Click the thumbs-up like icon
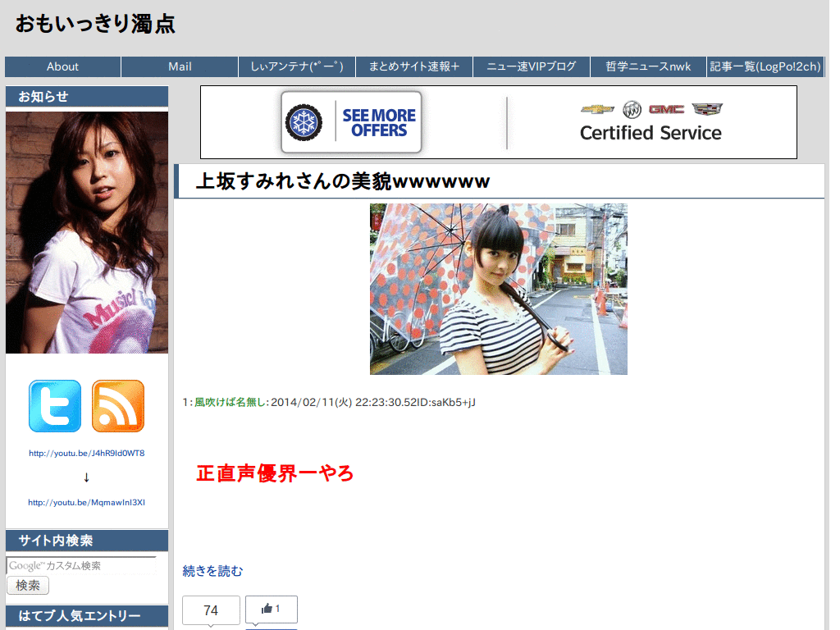The height and width of the screenshot is (630, 840). click(267, 609)
